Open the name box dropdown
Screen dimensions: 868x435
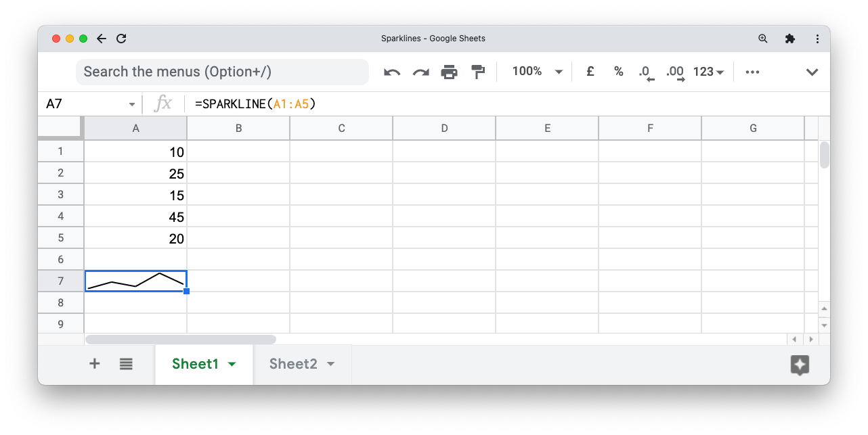point(131,104)
